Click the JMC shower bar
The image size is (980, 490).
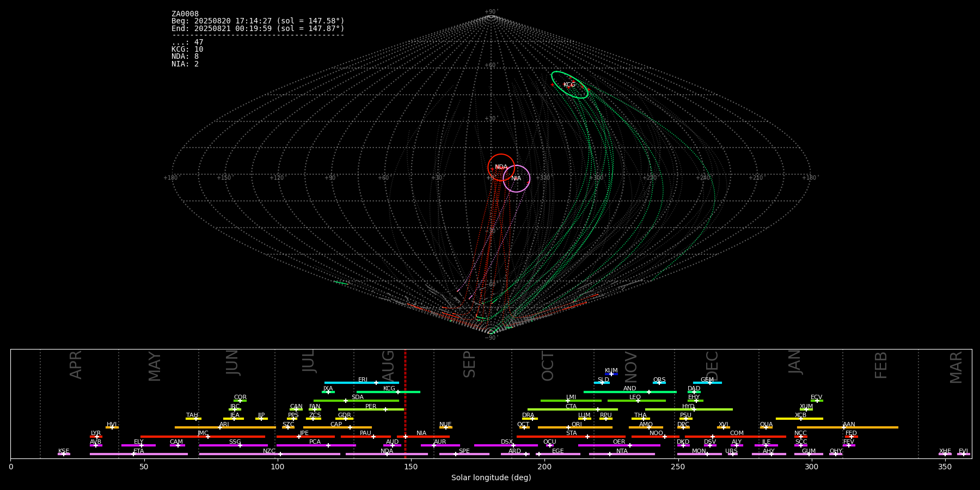(x=203, y=437)
